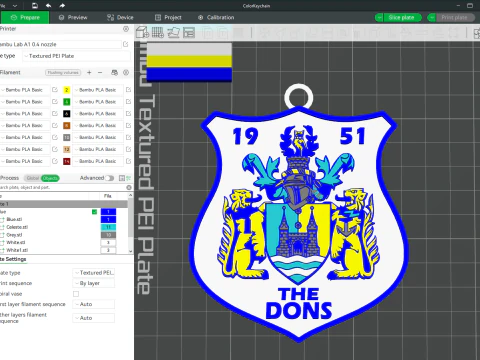The width and height of the screenshot is (480, 360).
Task: Open the Filament section settings gear
Action: point(126,72)
